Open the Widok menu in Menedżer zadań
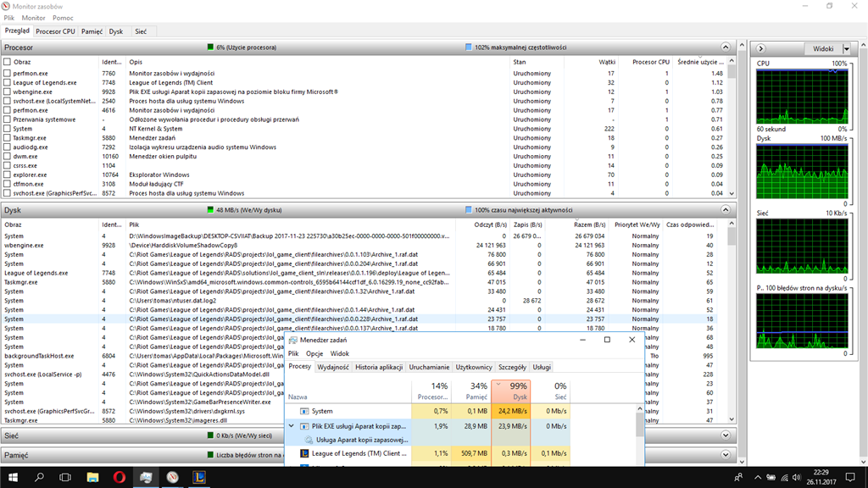Screen dimensions: 868x488 339,353
